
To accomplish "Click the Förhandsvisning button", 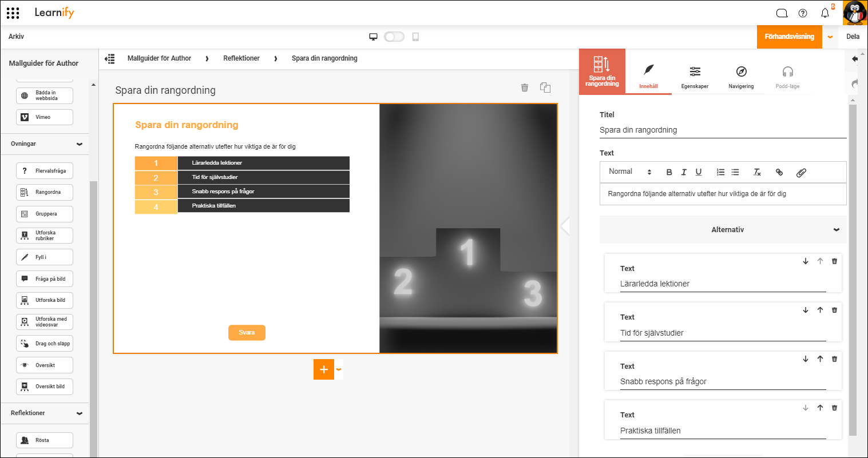I will pyautogui.click(x=789, y=37).
